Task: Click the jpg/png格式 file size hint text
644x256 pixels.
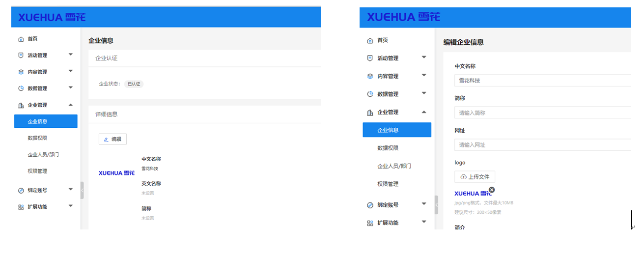Action: click(x=484, y=203)
